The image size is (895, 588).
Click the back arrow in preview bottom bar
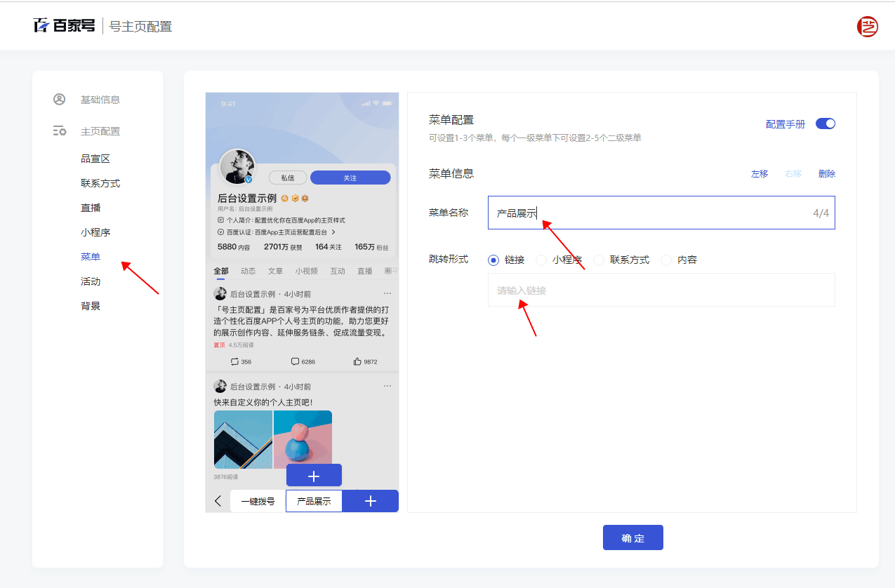click(x=218, y=501)
